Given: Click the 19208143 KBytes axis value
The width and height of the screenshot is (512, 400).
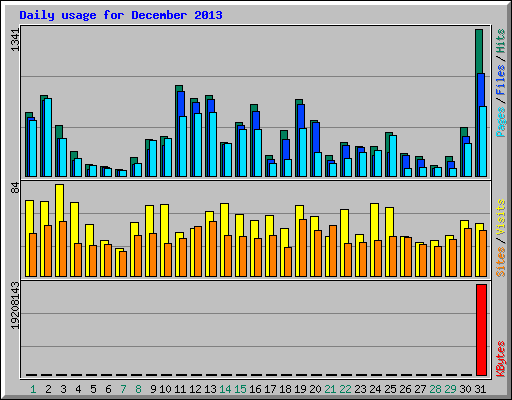Looking at the screenshot, I should 15,305.
